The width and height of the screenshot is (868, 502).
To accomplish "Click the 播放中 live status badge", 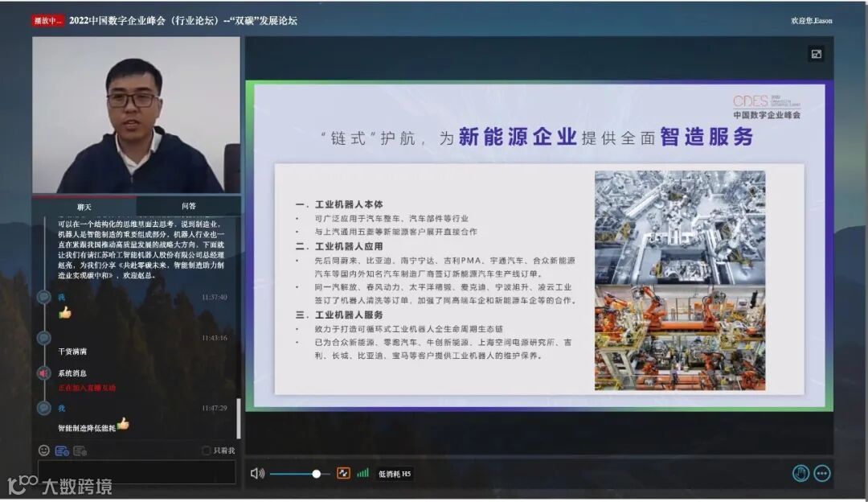I will [47, 20].
